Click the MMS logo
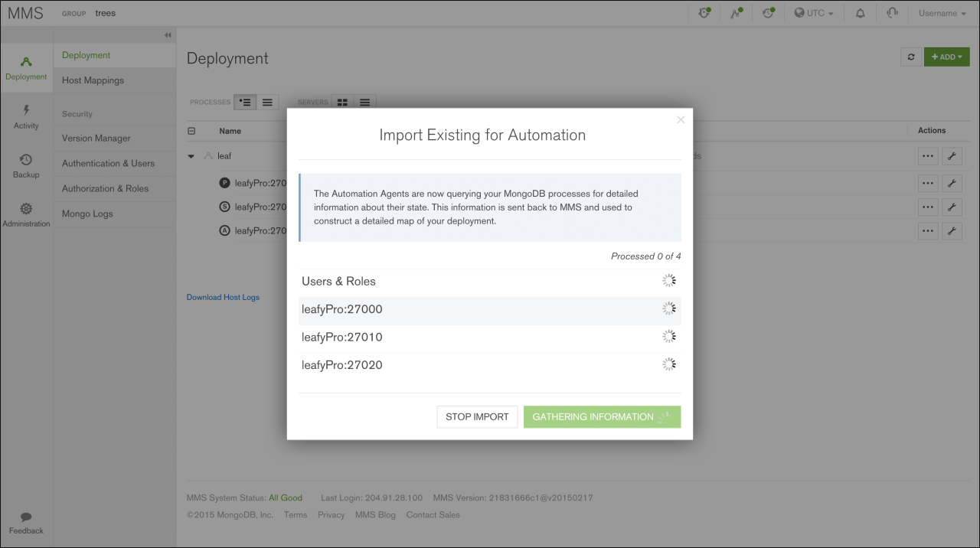This screenshot has width=980, height=548. pyautogui.click(x=25, y=13)
